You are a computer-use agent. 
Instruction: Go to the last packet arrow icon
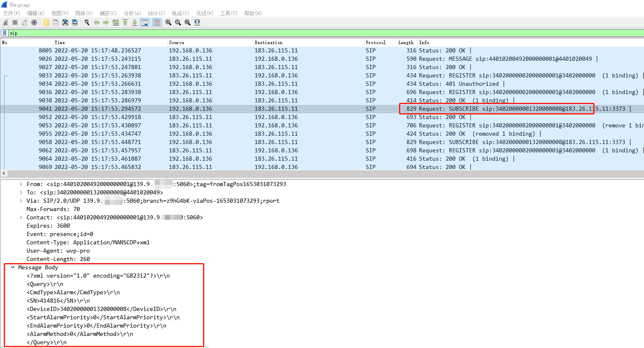click(x=135, y=22)
